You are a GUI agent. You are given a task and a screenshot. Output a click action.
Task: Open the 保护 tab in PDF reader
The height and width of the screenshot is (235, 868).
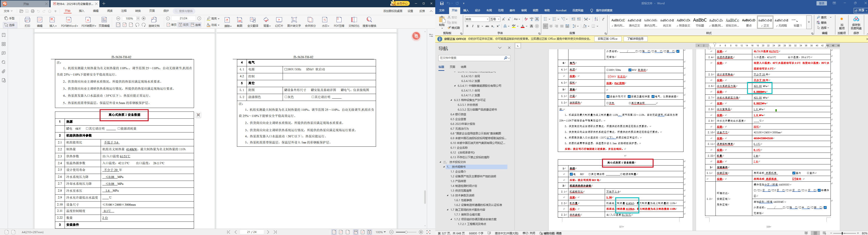(166, 11)
